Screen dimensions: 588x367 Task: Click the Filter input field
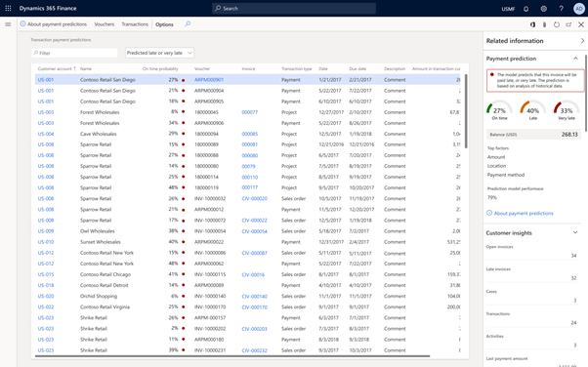click(x=74, y=53)
